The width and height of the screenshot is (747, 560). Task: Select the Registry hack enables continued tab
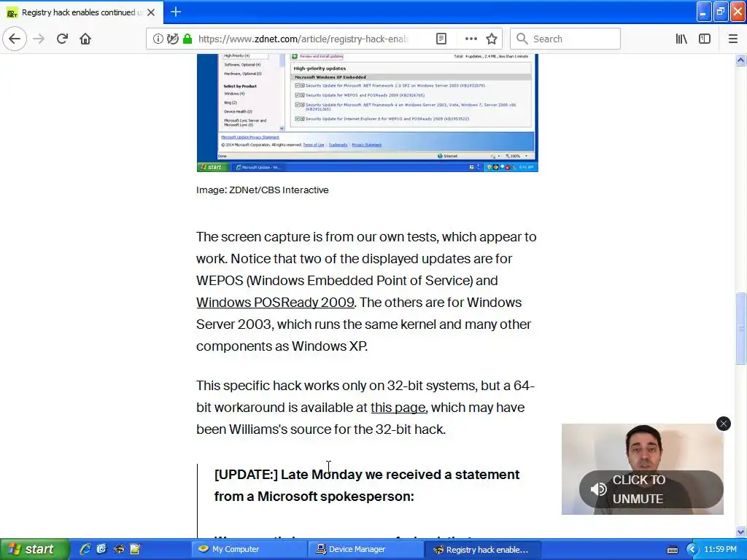(82, 12)
